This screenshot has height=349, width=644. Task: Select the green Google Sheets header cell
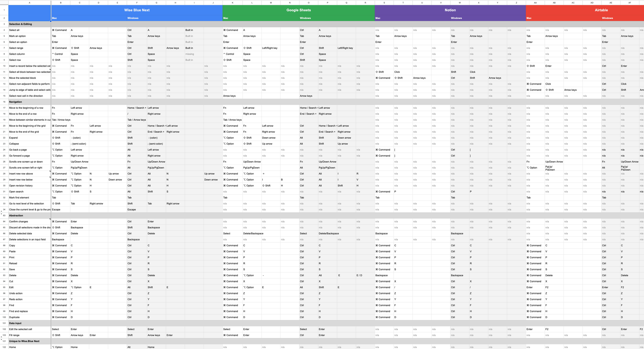pos(298,10)
